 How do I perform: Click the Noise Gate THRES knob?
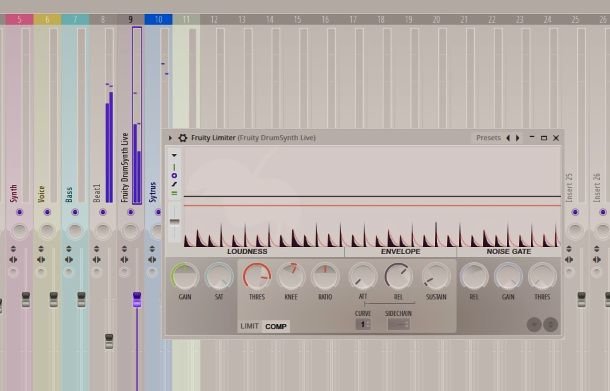coord(542,276)
